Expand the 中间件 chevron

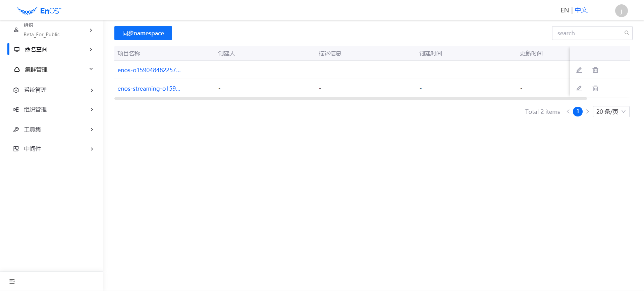pos(92,149)
